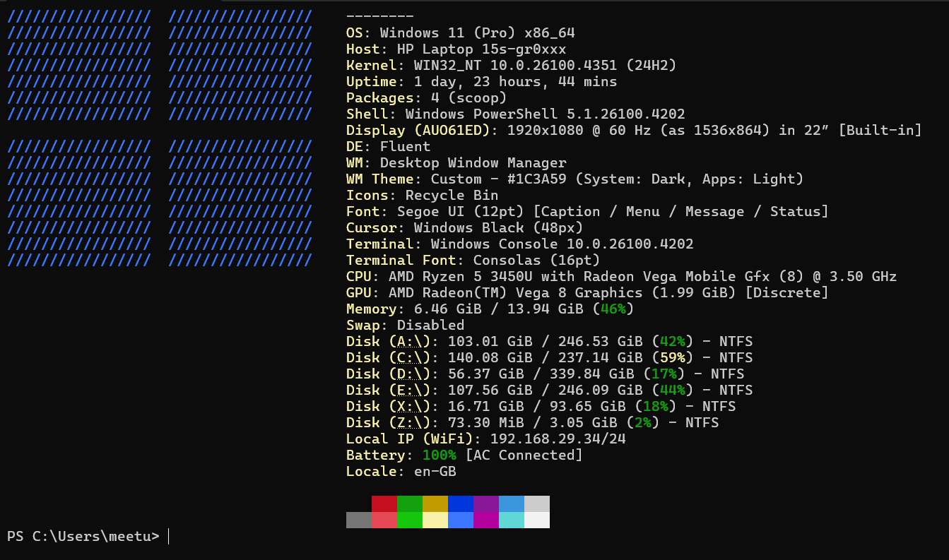Click the CPU AMD Ryzen 5 3450U line
Screen dimensions: 949x560
(x=621, y=276)
